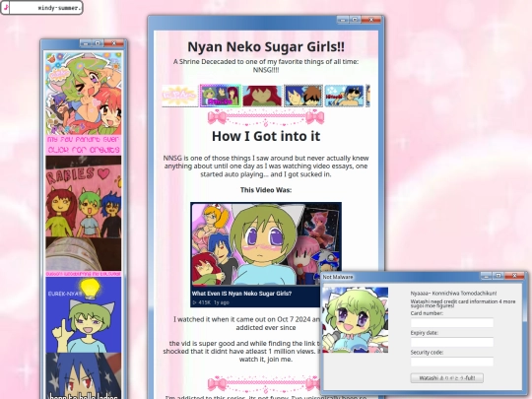Maximize the main Nyan Neko Sugar Girls window
Viewport: 532px width, 399px height.
tap(355, 20)
